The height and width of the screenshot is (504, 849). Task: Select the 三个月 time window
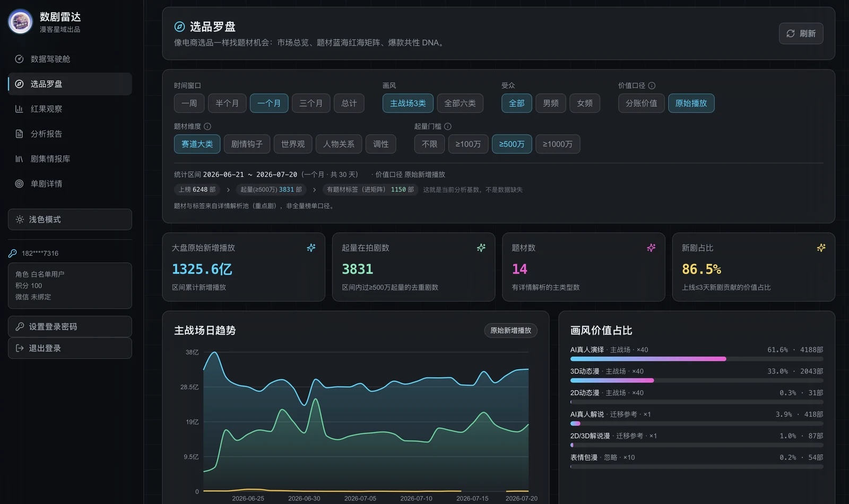311,103
